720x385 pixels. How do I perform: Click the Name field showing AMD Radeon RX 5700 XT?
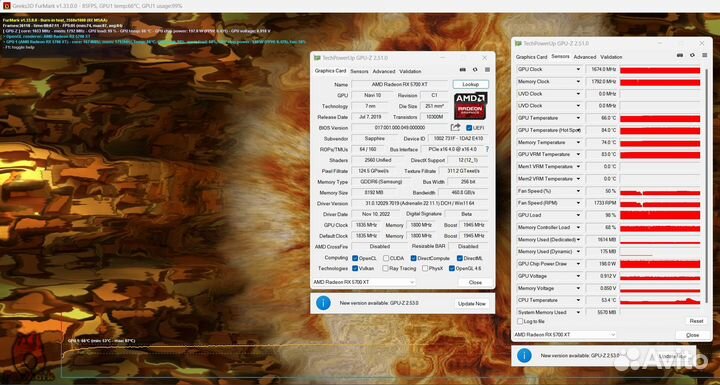(x=399, y=85)
